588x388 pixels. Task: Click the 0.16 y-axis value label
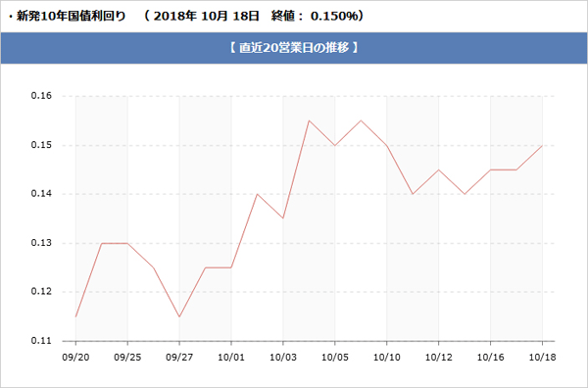coord(41,96)
